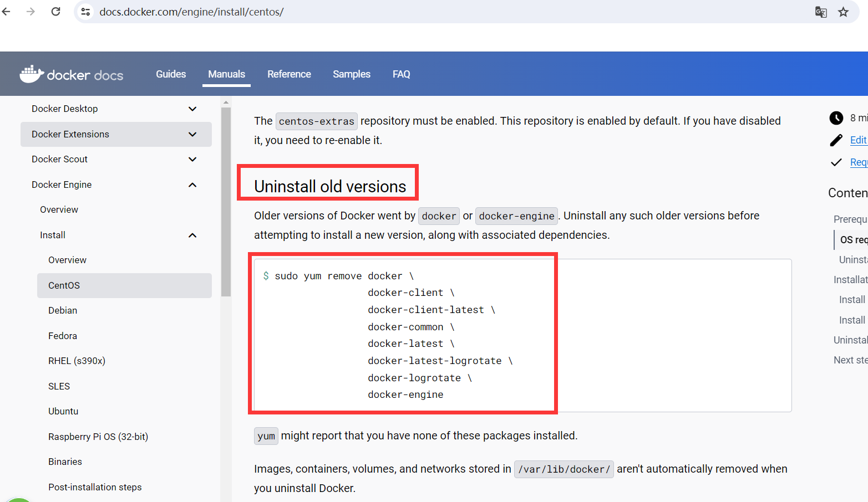The width and height of the screenshot is (868, 502).
Task: Open the FAQ nav tab
Action: [x=402, y=74]
